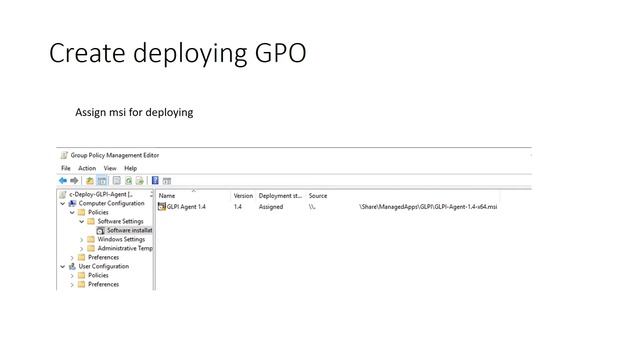The height and width of the screenshot is (360, 640).
Task: Click the Forward arrow in the toolbar
Action: (74, 180)
